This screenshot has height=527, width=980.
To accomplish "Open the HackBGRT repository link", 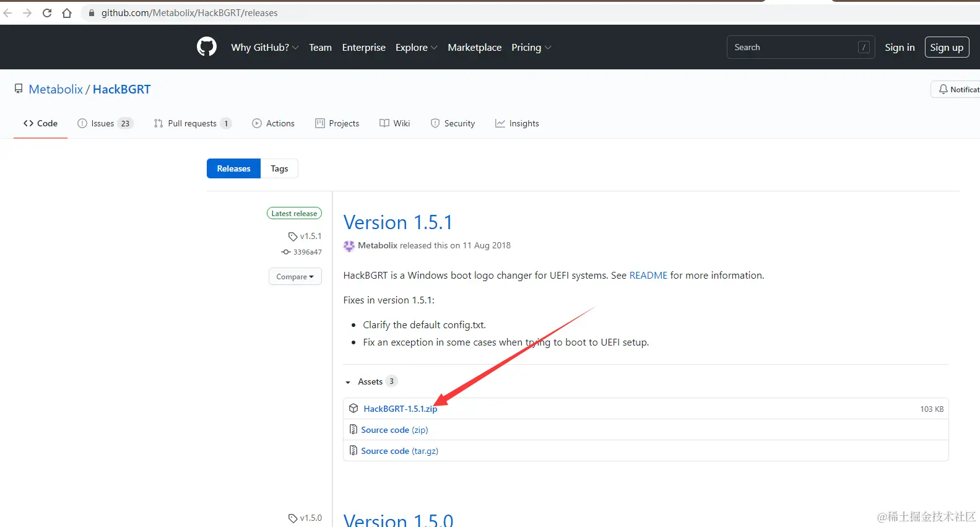I will point(121,89).
